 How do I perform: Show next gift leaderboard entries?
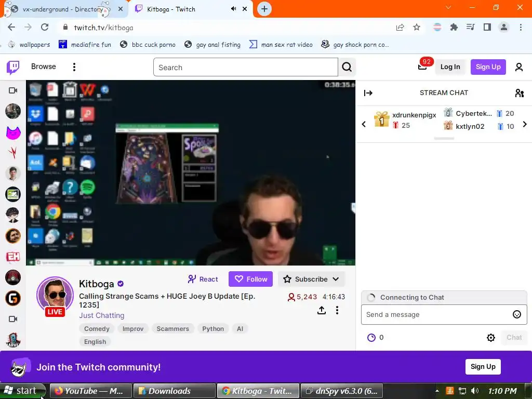(x=525, y=124)
